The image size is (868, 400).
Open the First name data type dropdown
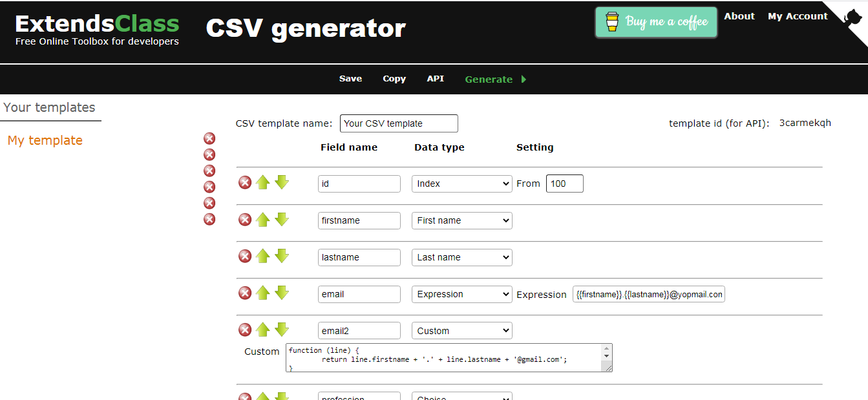pos(462,220)
